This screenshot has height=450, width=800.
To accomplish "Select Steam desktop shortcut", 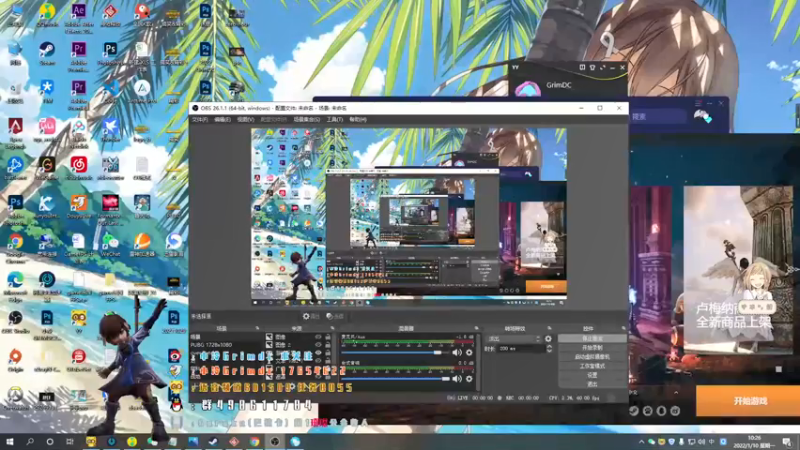I will (47, 54).
